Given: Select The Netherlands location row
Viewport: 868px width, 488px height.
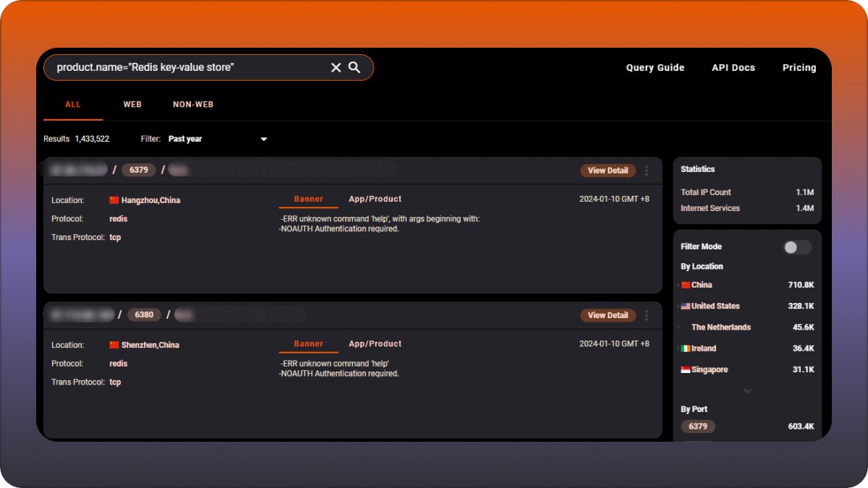Looking at the screenshot, I should click(747, 328).
